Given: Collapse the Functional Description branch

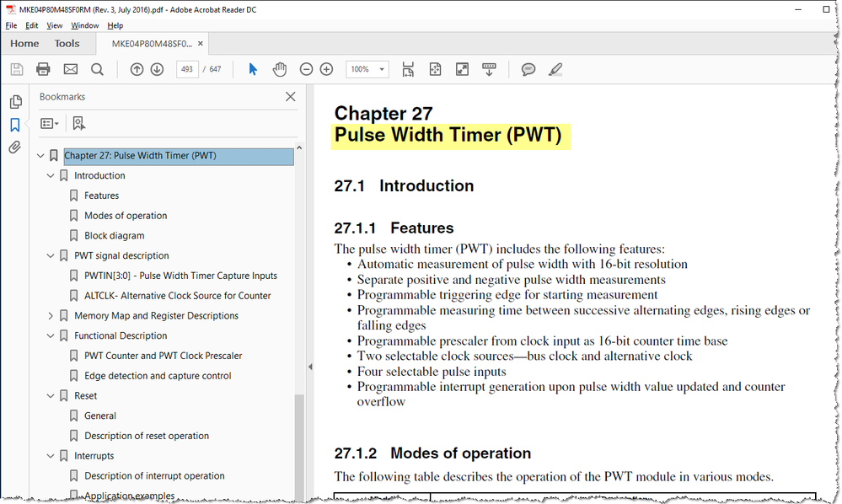Looking at the screenshot, I should point(51,335).
